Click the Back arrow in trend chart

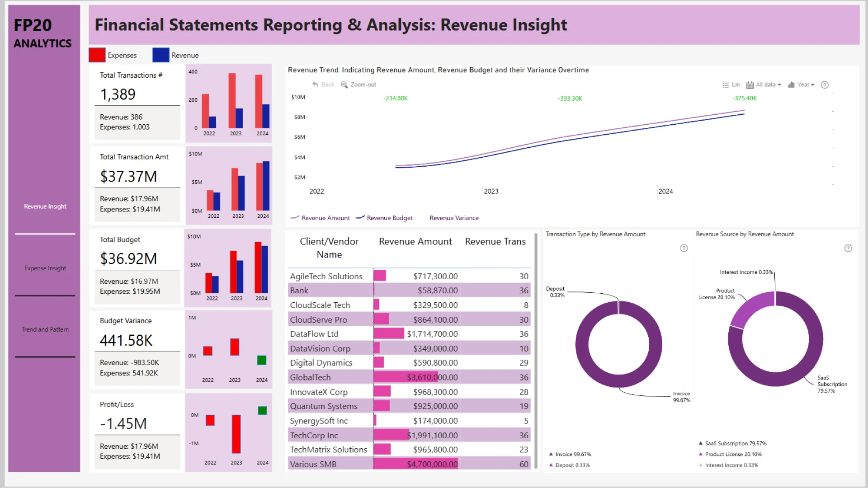tap(315, 84)
